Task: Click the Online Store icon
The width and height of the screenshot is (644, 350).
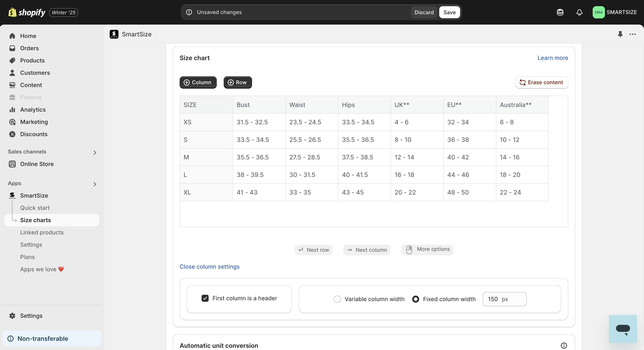Action: click(12, 164)
